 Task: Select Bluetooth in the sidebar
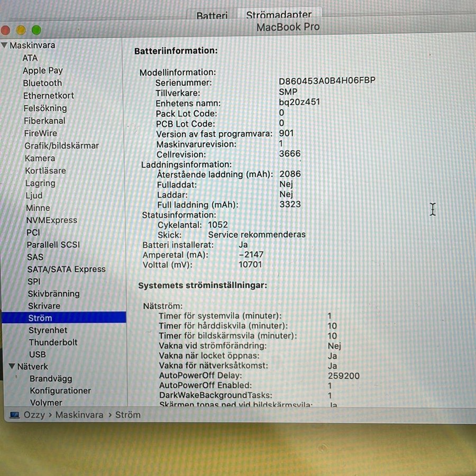click(42, 83)
